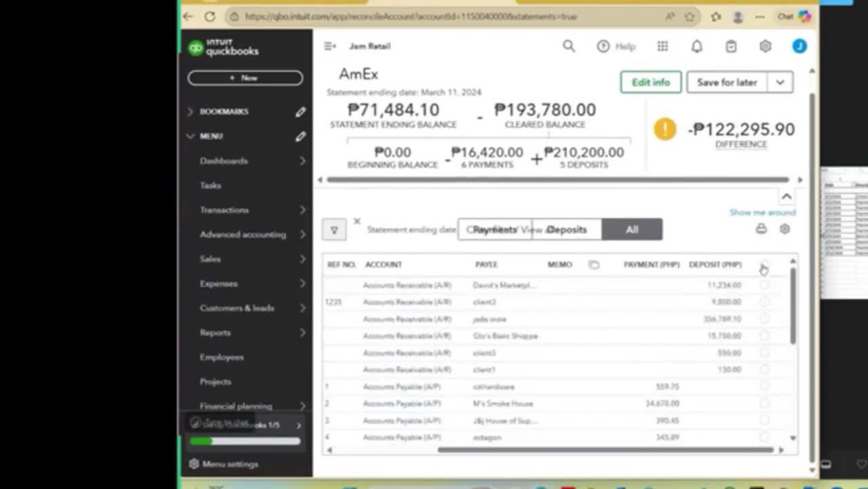Select the All tab
Screen dimensions: 868x489
[632, 229]
